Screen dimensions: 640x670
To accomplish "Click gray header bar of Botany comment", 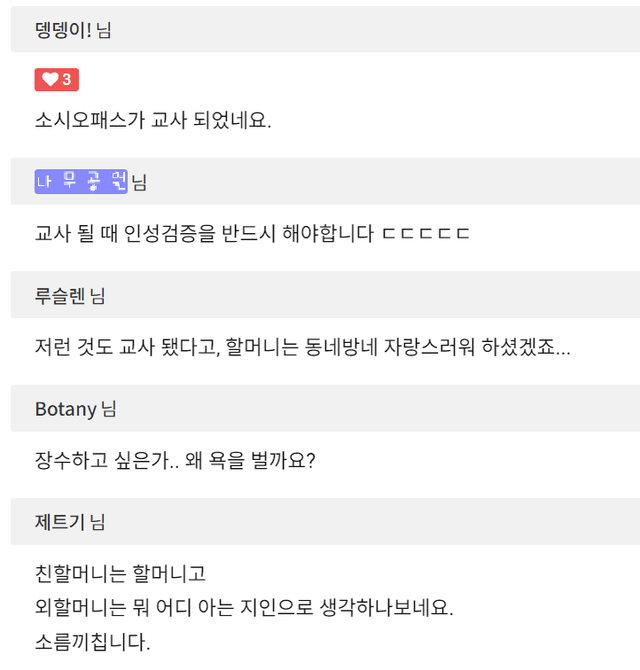I will click(325, 408).
